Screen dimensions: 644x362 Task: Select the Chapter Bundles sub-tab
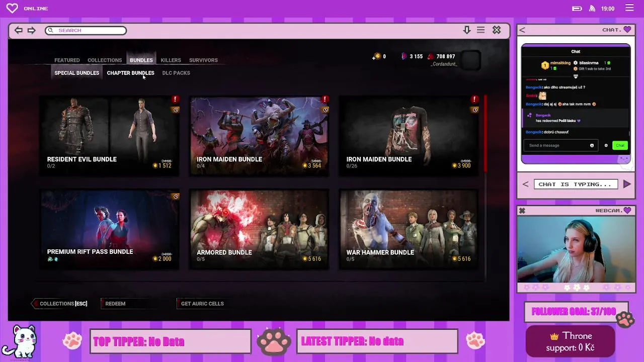(x=130, y=73)
